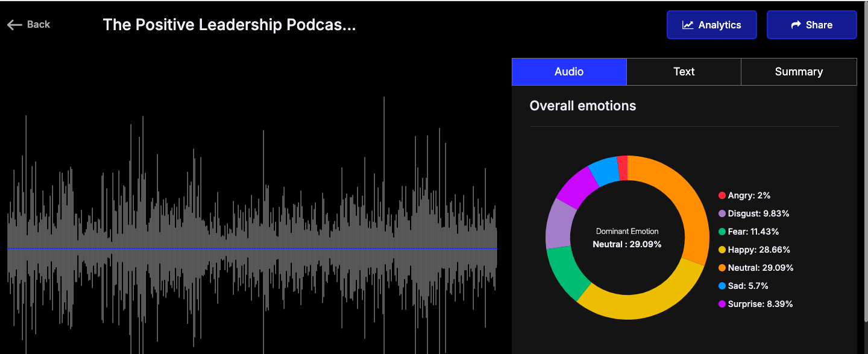The image size is (868, 354).
Task: Click the Sad: 5.7% legend label
Action: (x=748, y=286)
